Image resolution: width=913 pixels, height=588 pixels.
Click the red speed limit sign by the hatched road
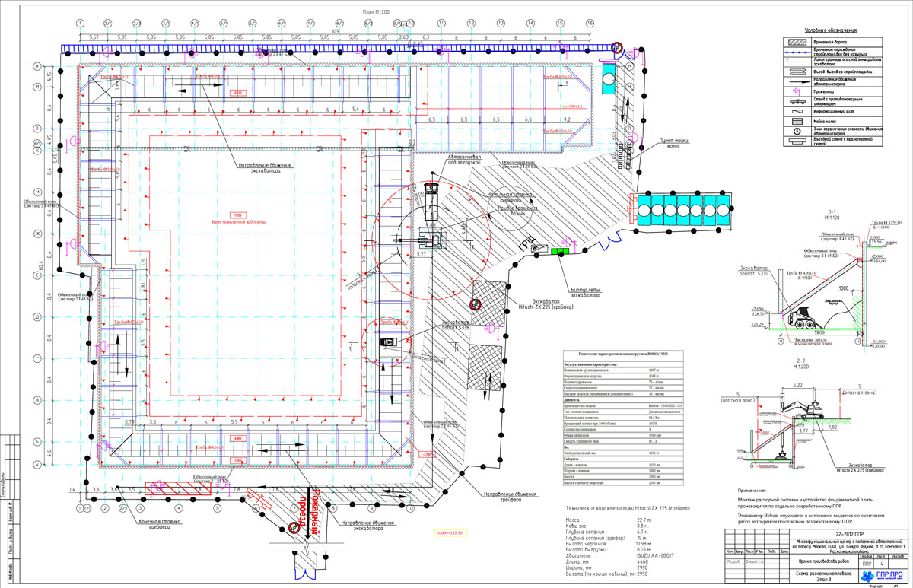click(x=476, y=304)
